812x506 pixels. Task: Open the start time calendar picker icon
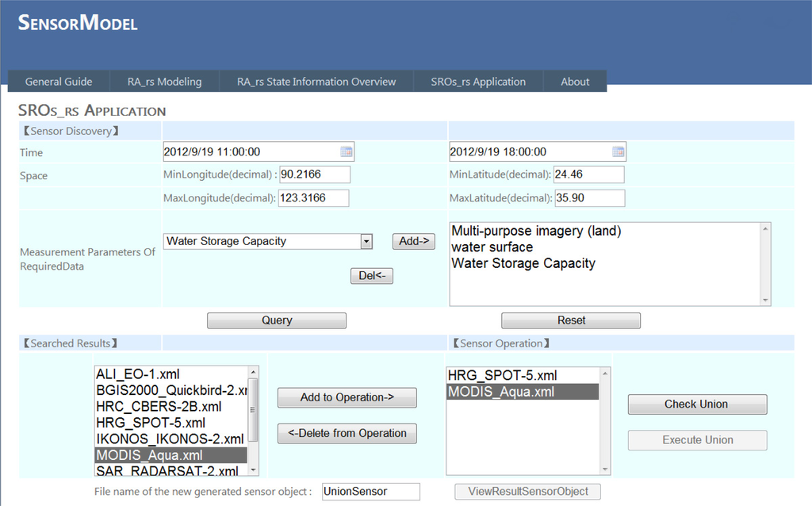347,152
